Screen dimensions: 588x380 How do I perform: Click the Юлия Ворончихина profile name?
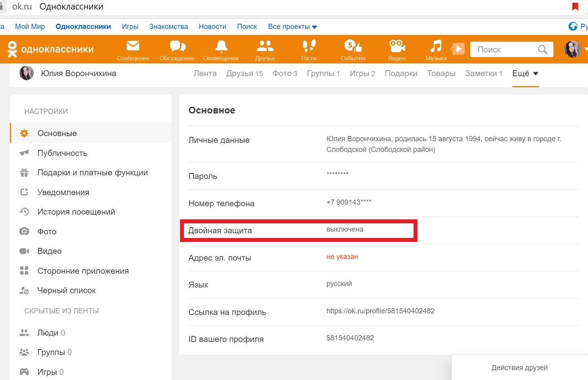click(79, 73)
